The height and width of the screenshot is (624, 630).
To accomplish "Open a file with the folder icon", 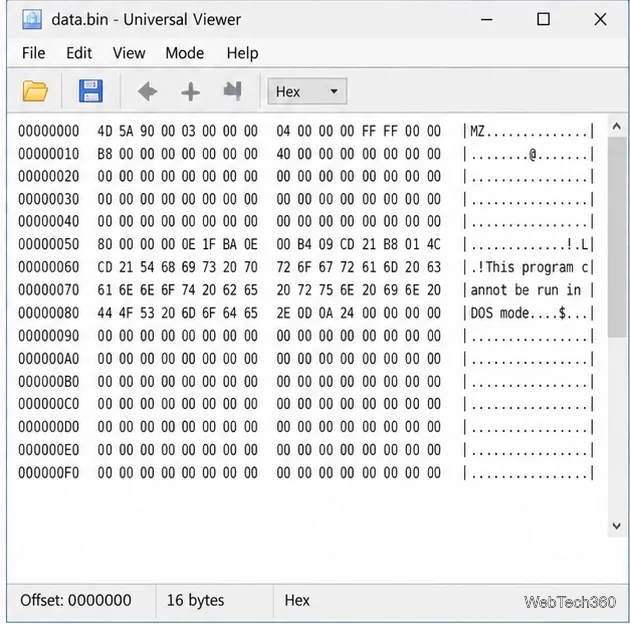I will [35, 91].
